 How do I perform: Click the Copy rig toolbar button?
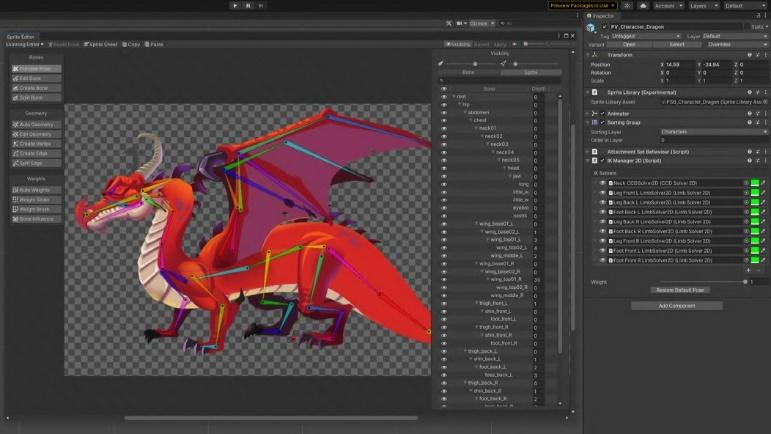point(131,44)
